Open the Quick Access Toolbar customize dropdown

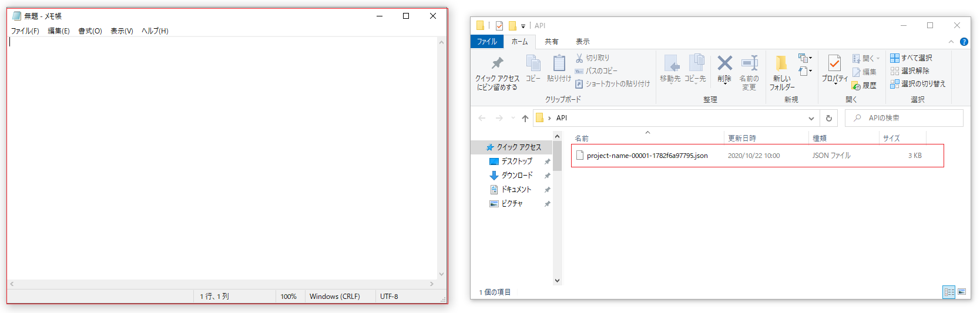523,26
